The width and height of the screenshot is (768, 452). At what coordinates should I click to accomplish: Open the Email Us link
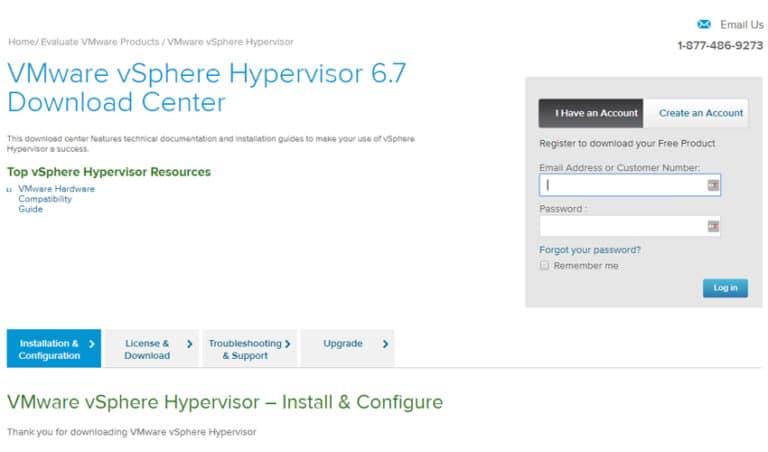pos(742,24)
